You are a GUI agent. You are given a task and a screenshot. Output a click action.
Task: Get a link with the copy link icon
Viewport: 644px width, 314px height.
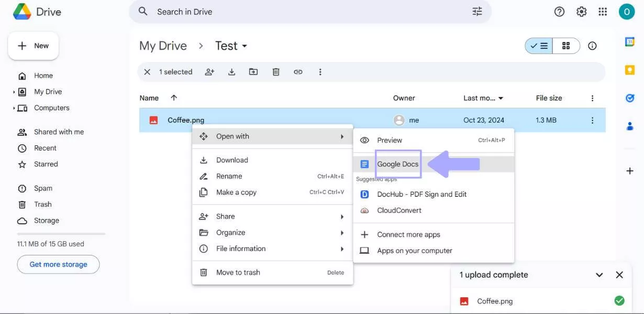[x=298, y=72]
